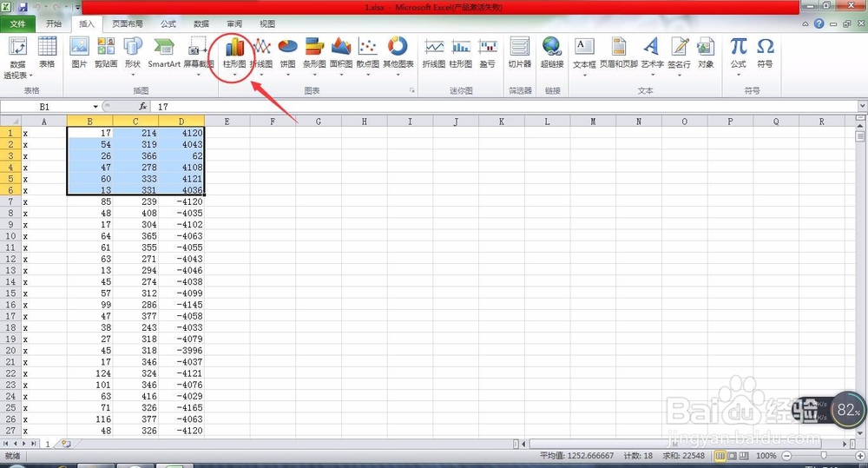
Task: Insert an 对象 object
Action: click(705, 53)
